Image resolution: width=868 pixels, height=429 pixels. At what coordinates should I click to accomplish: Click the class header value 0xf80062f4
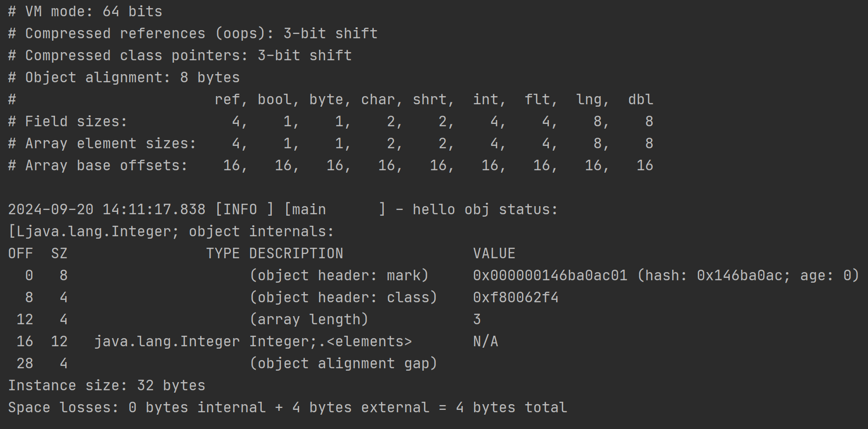(515, 297)
